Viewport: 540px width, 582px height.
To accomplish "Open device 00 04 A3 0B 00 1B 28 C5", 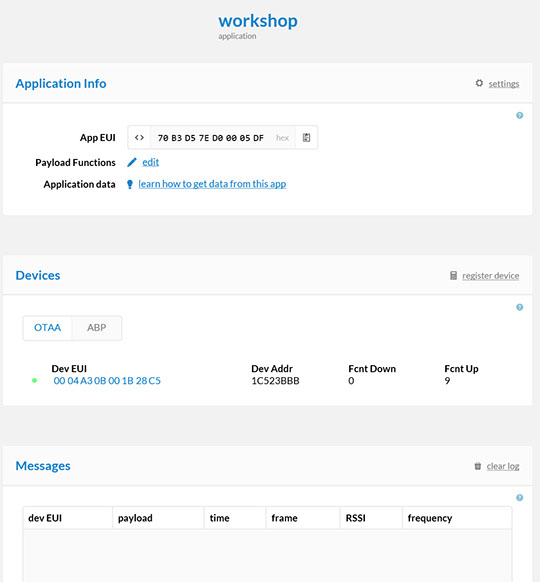I will coord(107,381).
